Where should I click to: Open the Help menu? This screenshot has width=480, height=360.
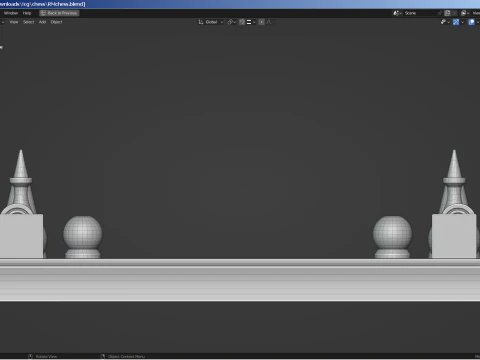coord(27,13)
